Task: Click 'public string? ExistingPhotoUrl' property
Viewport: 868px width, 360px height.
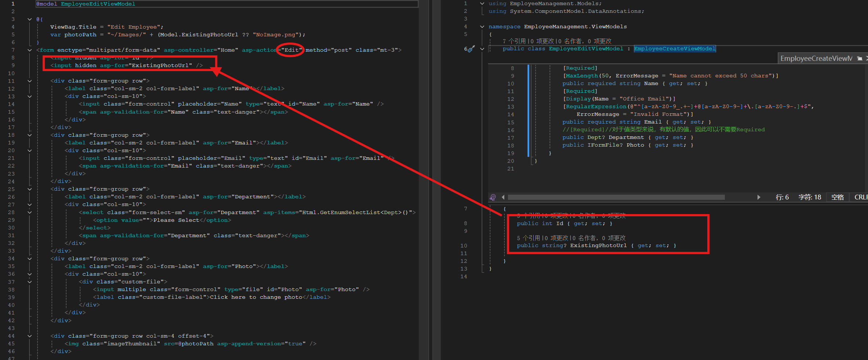Action: coord(596,246)
